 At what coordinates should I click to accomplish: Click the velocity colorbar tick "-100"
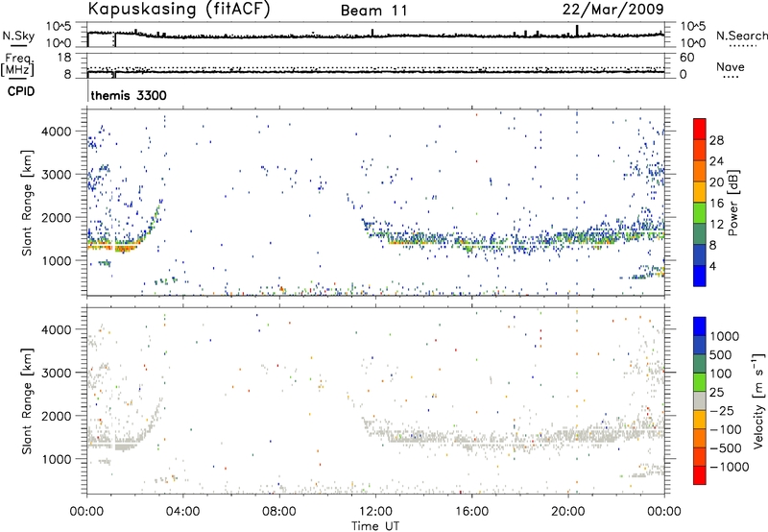[x=726, y=429]
